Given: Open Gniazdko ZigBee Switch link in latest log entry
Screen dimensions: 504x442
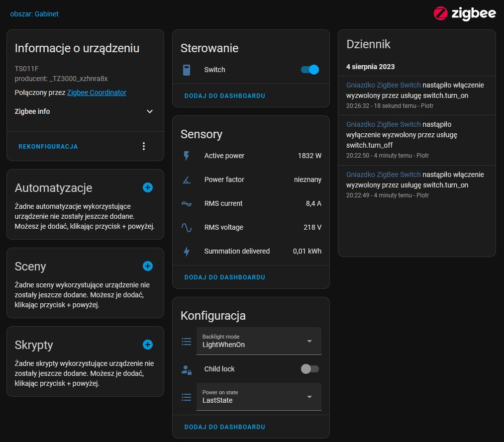Looking at the screenshot, I should coord(383,85).
